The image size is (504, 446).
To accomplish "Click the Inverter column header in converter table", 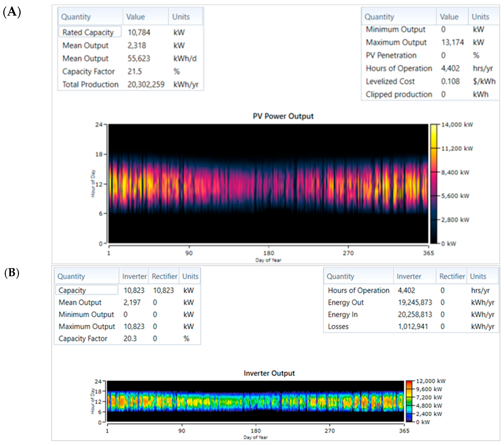I will coord(134,276).
